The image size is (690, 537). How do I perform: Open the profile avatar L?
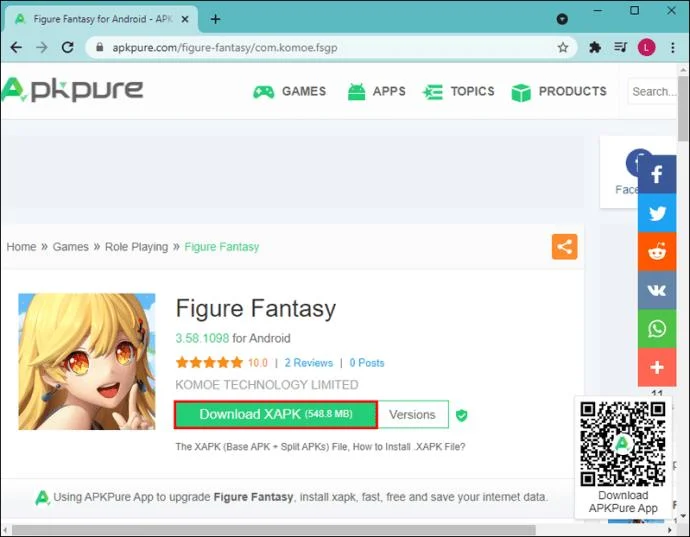646,47
